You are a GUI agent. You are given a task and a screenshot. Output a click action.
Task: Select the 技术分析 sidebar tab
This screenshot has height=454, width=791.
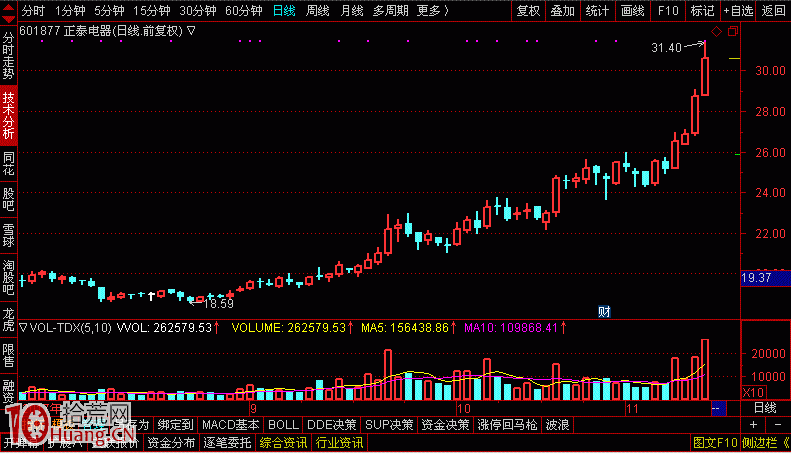click(x=9, y=116)
